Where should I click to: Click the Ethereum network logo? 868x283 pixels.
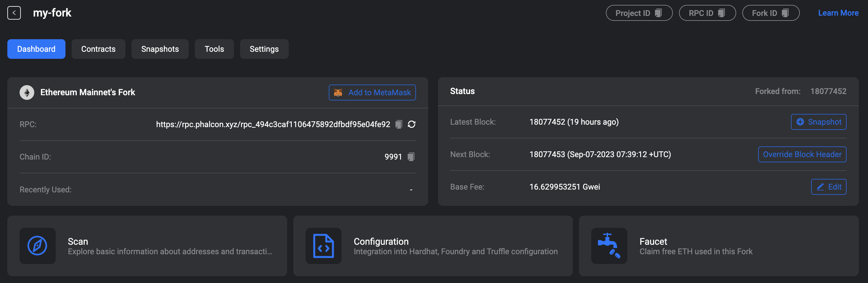click(27, 92)
